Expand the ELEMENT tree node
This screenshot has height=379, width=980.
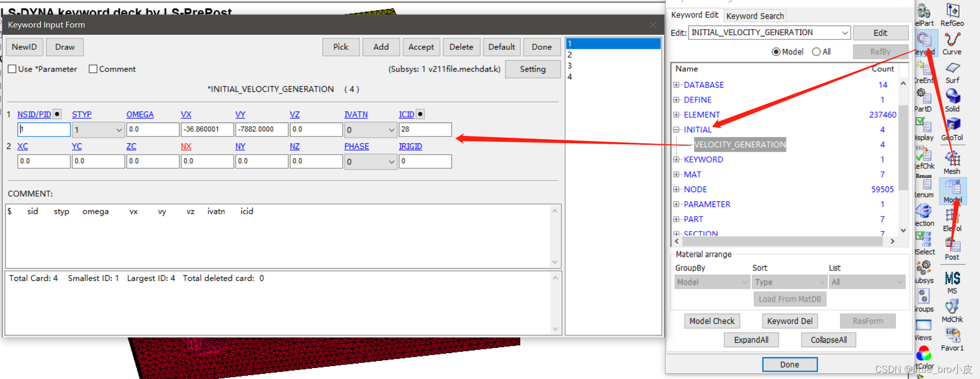676,115
